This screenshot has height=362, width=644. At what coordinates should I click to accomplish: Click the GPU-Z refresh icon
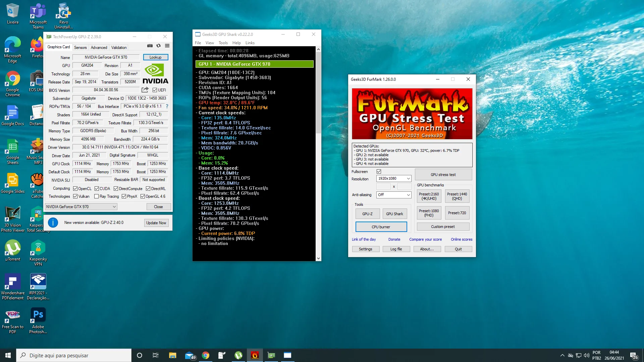click(x=159, y=46)
